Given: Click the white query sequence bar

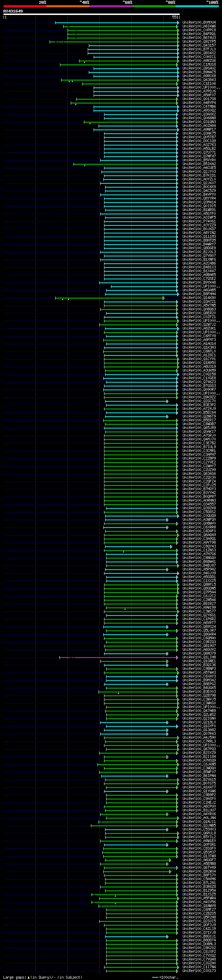Looking at the screenshot, I should pyautogui.click(x=92, y=14).
